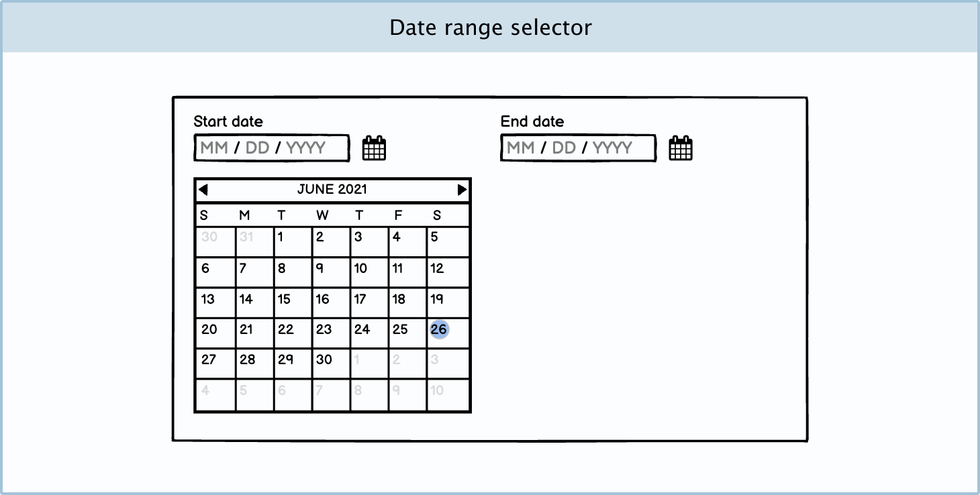Click the End date input field

pyautogui.click(x=578, y=148)
